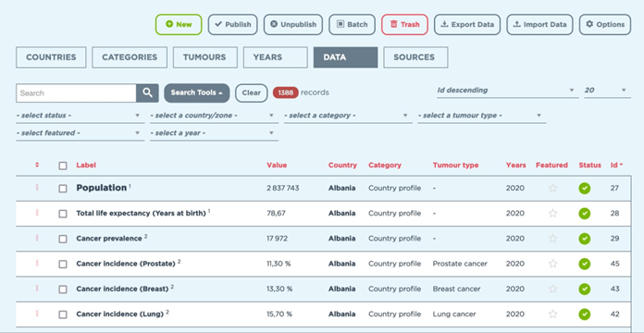
Task: Click green status check of Lung incidence row
Action: tap(585, 314)
